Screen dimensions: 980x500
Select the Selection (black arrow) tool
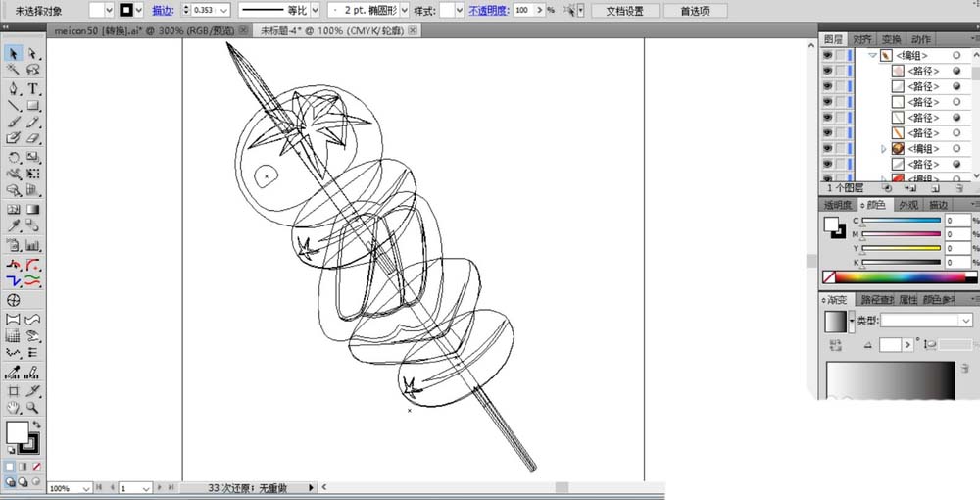coord(13,54)
